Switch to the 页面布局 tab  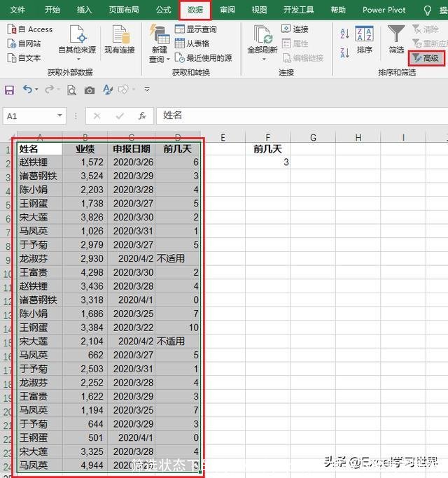(x=124, y=10)
